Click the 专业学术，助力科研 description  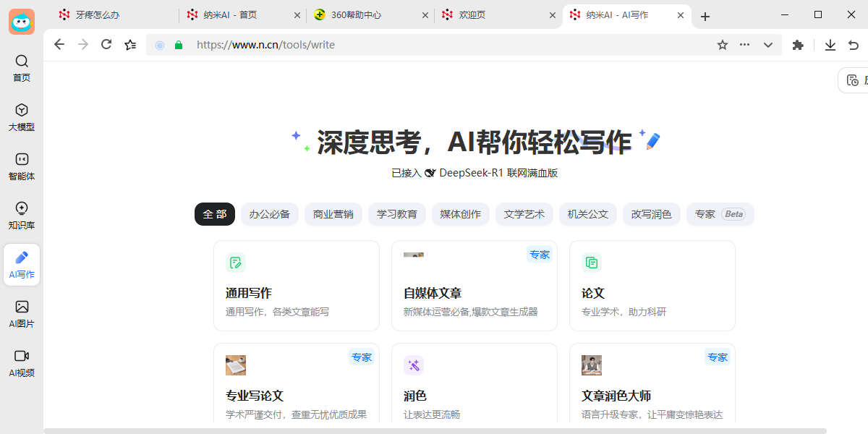[624, 312]
